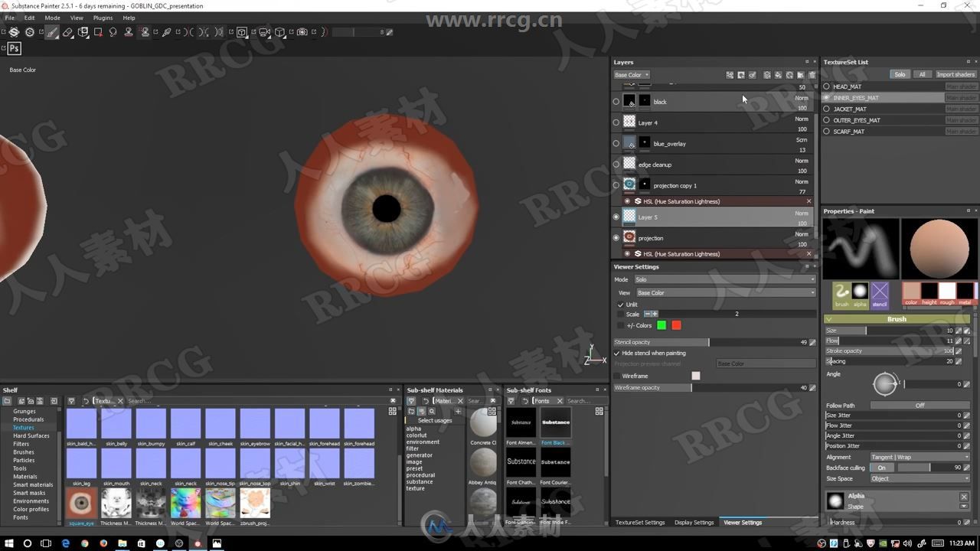Expand the Alpha Shape dropdown arrow
The width and height of the screenshot is (980, 551).
(x=964, y=507)
